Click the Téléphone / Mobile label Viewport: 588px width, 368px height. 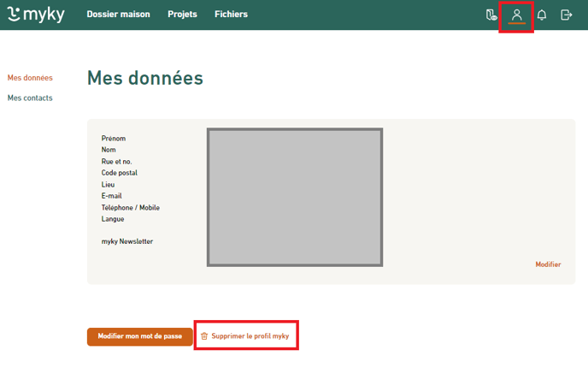pos(130,207)
